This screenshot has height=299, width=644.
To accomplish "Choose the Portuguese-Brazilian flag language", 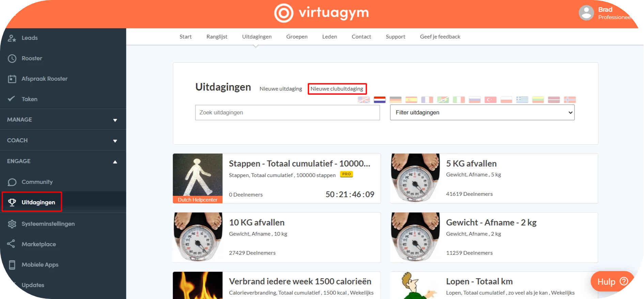I will pyautogui.click(x=443, y=100).
